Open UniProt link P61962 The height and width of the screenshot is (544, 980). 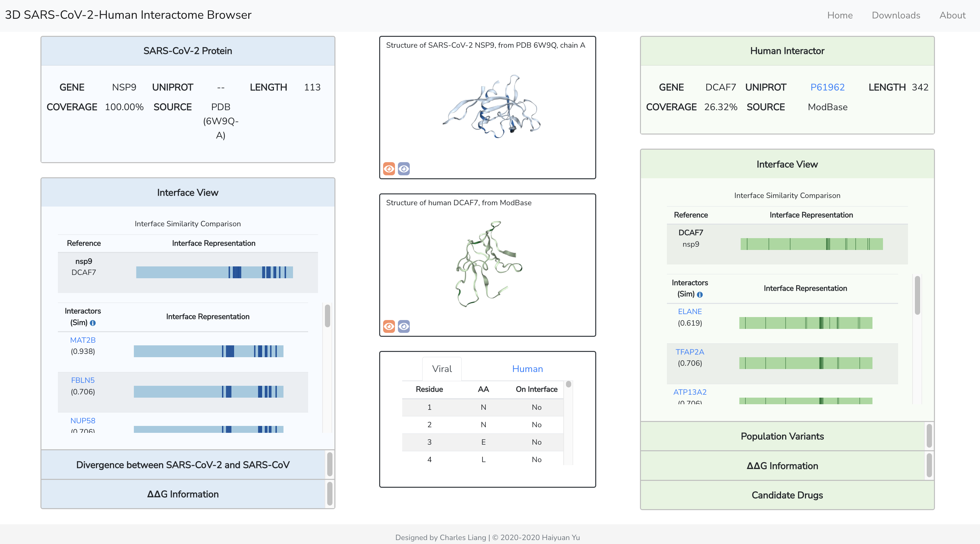click(827, 87)
